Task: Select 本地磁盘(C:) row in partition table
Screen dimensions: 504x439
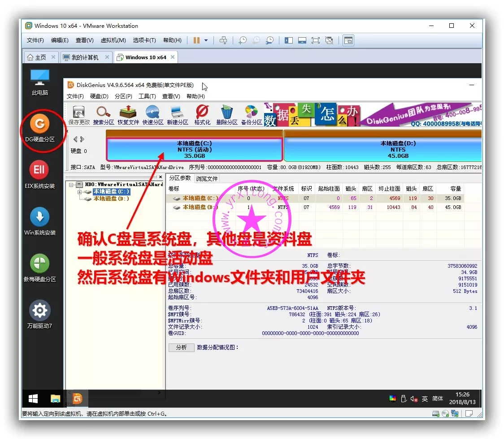Action: pos(315,198)
